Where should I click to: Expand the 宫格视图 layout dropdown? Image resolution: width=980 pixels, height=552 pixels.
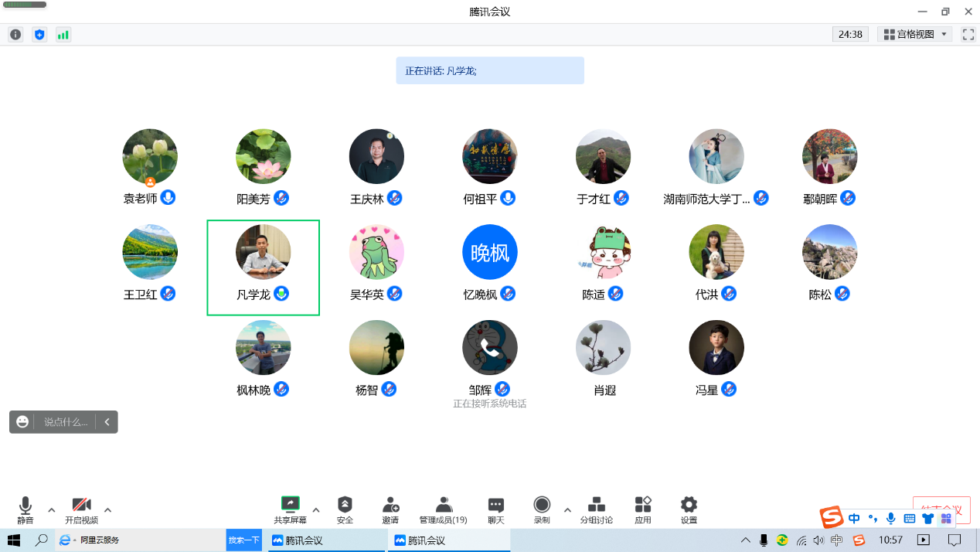point(915,35)
